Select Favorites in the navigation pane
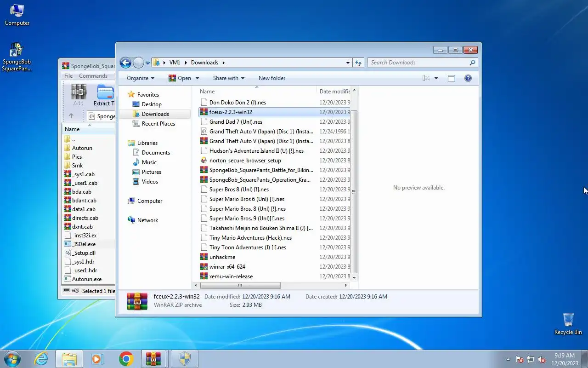 pos(148,95)
